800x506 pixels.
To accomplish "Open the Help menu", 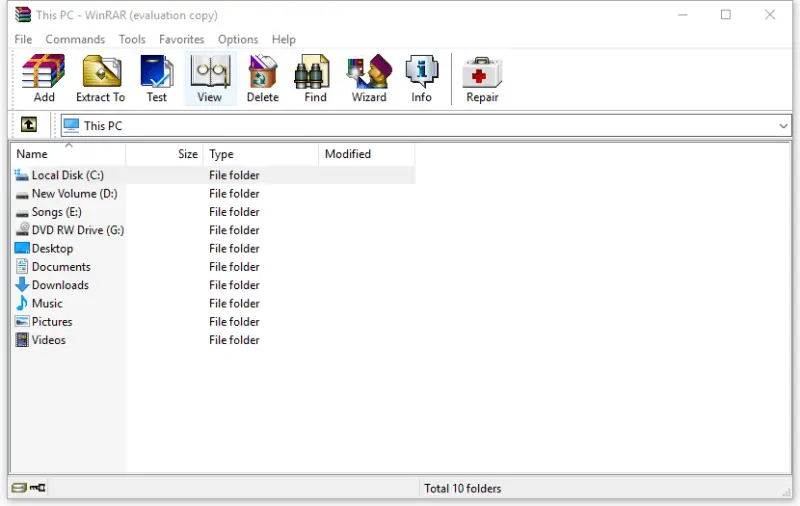I will (x=284, y=39).
